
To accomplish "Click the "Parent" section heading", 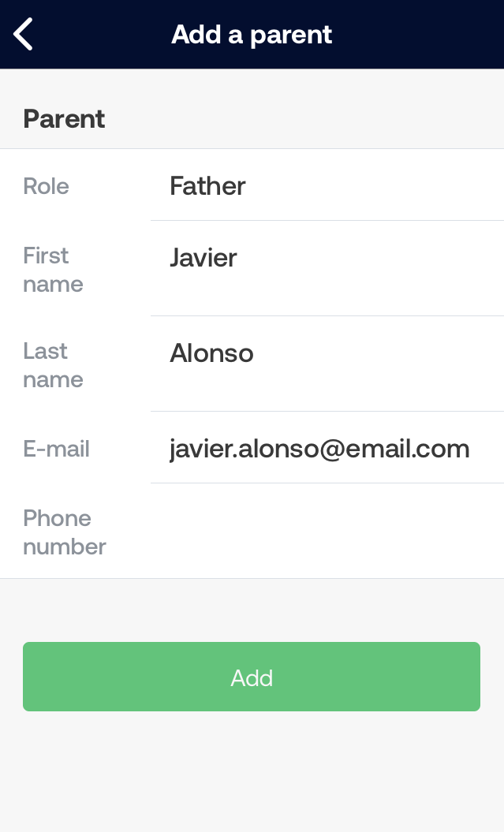I will point(64,119).
